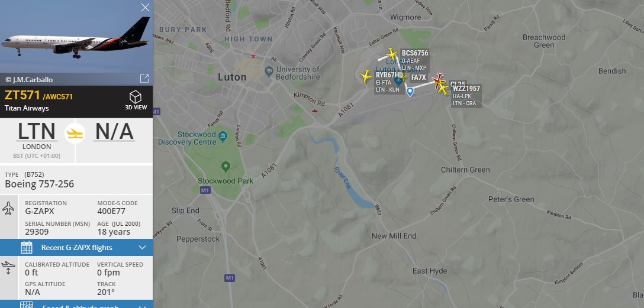This screenshot has height=308, width=644.
Task: Open the 3D VIEW cube icon
Action: [x=136, y=97]
